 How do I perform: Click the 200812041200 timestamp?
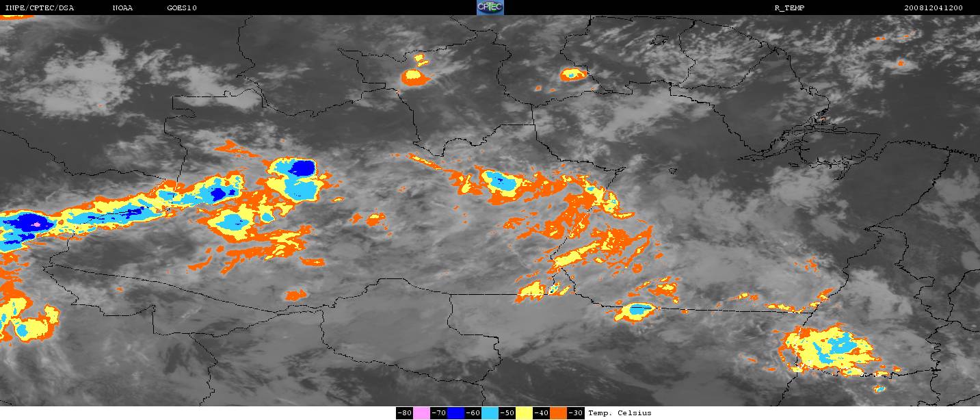933,8
